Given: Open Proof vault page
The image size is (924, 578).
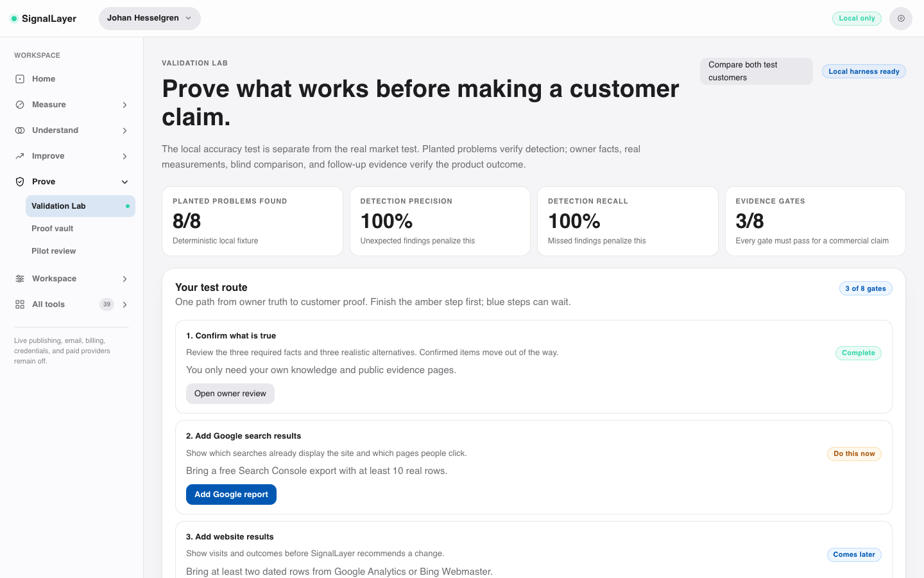Looking at the screenshot, I should coord(80,229).
